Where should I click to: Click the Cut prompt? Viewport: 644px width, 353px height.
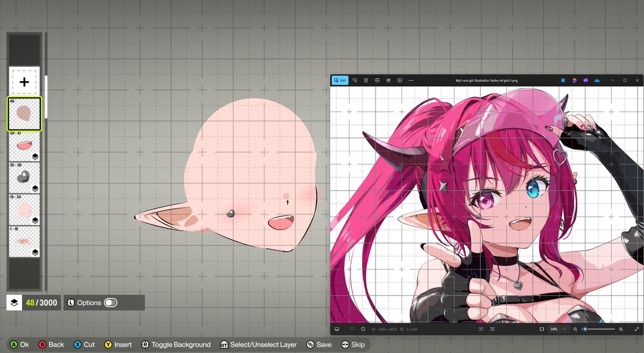coord(84,344)
